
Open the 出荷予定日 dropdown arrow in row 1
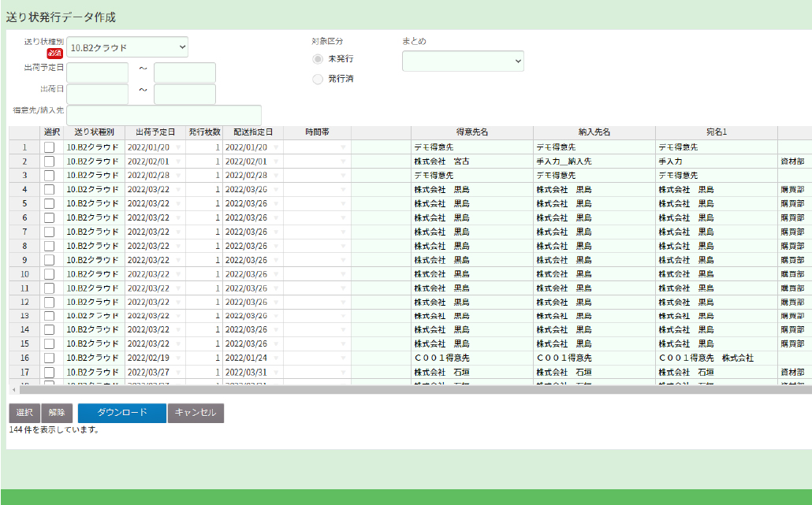click(179, 147)
